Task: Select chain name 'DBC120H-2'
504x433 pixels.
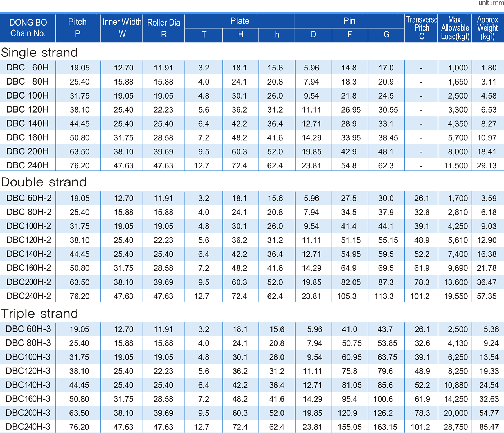Action: 29,240
